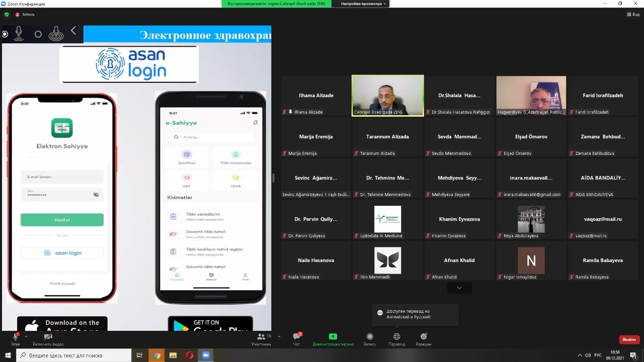Click the phone notification bell icon
Image resolution: width=644 pixels, height=362 pixels.
(x=256, y=123)
